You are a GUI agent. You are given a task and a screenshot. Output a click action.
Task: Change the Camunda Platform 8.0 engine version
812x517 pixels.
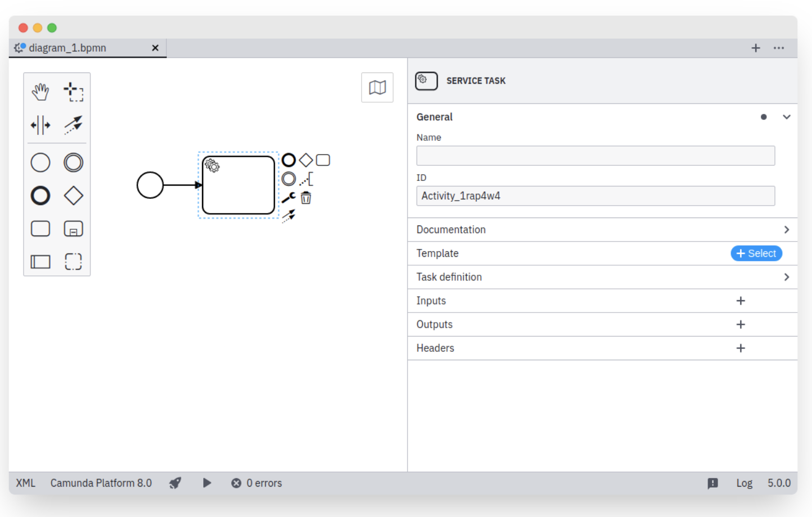point(101,483)
